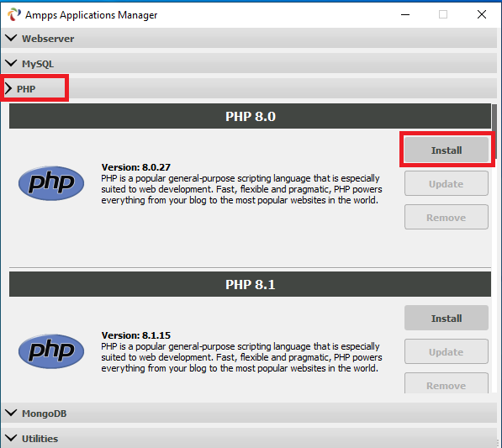Expand the Webserver section chevron
The image size is (502, 448).
click(x=11, y=38)
